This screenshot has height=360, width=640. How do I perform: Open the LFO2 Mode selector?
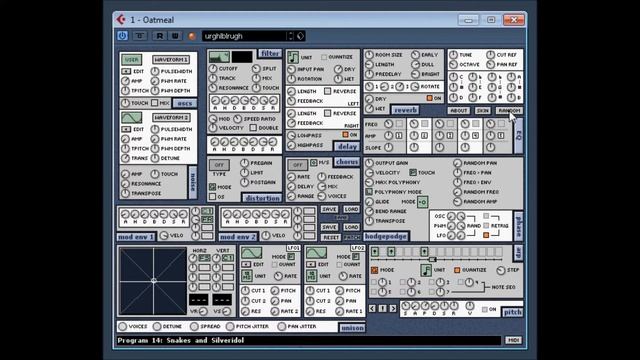(x=356, y=256)
